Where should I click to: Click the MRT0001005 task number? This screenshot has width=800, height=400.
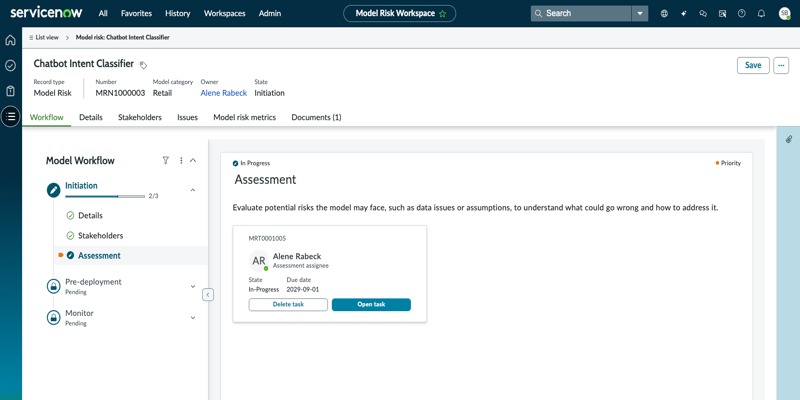[267, 238]
